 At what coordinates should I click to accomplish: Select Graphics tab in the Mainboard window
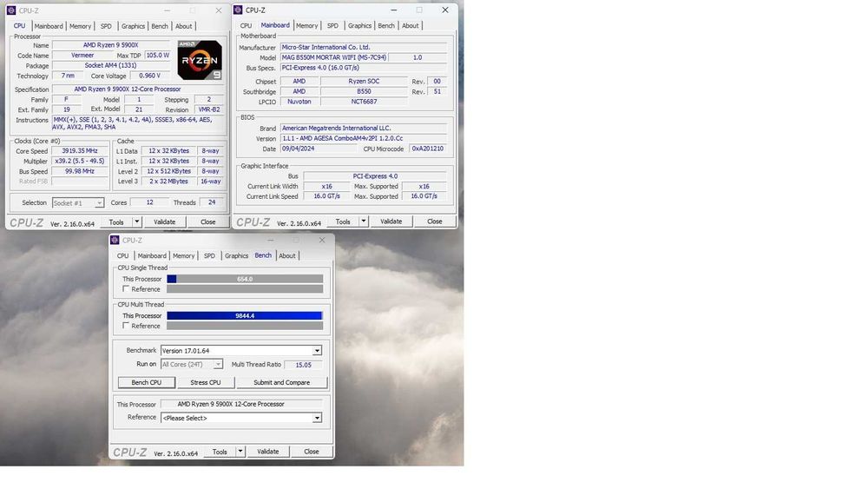(360, 25)
